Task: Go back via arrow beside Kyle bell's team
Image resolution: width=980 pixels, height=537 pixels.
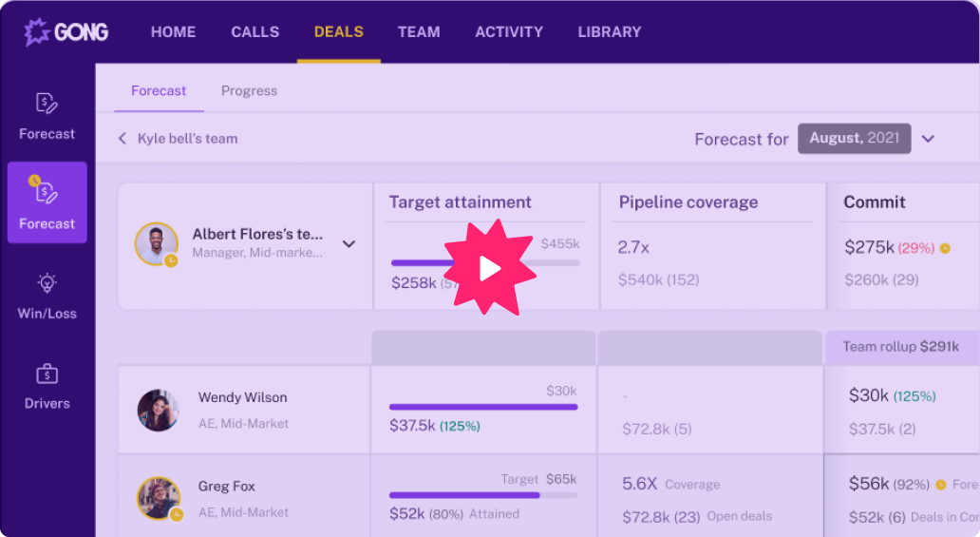Action: point(122,139)
